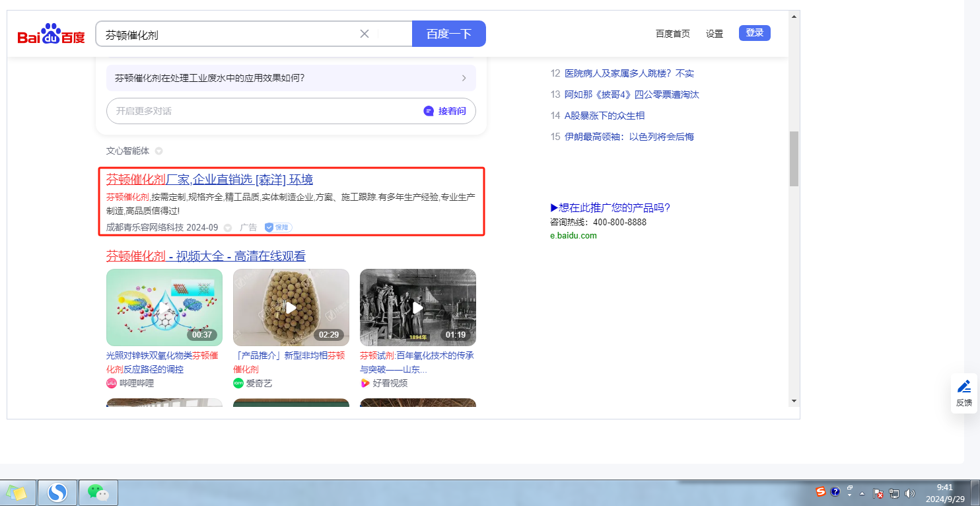Expand the arrow next to 成都青乐容网络科技 2024-09
The height and width of the screenshot is (506, 980).
tap(228, 228)
